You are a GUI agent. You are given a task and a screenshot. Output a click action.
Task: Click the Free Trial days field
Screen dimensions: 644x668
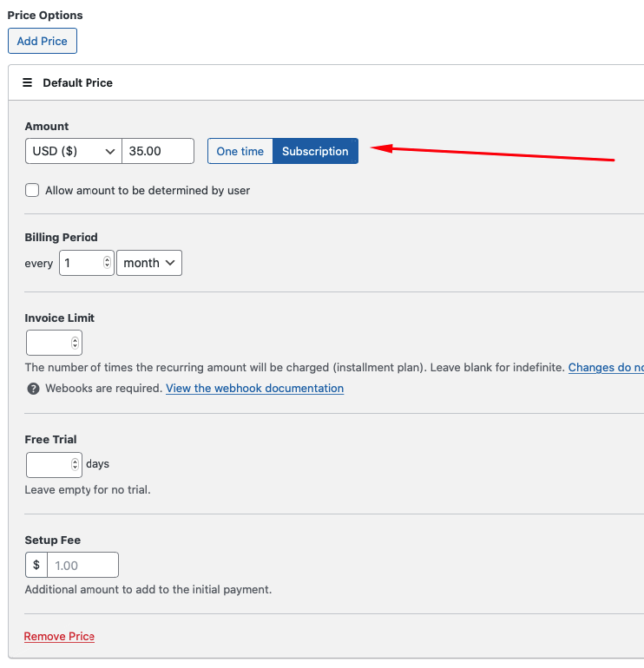(x=48, y=464)
